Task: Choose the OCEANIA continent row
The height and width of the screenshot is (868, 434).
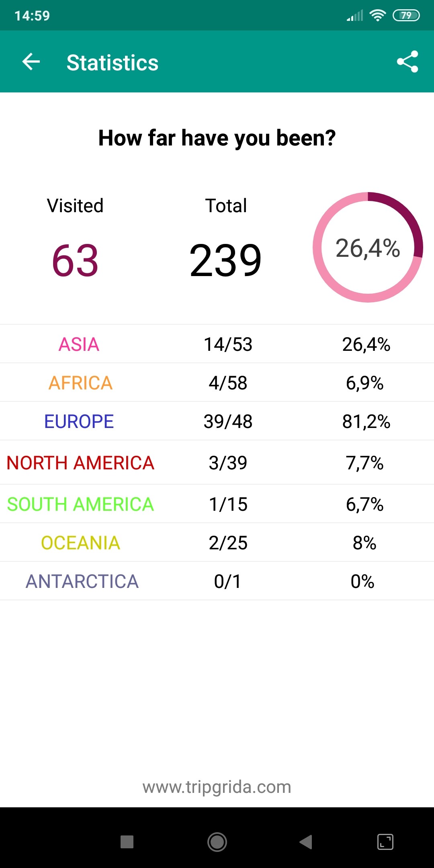Action: coord(217,542)
